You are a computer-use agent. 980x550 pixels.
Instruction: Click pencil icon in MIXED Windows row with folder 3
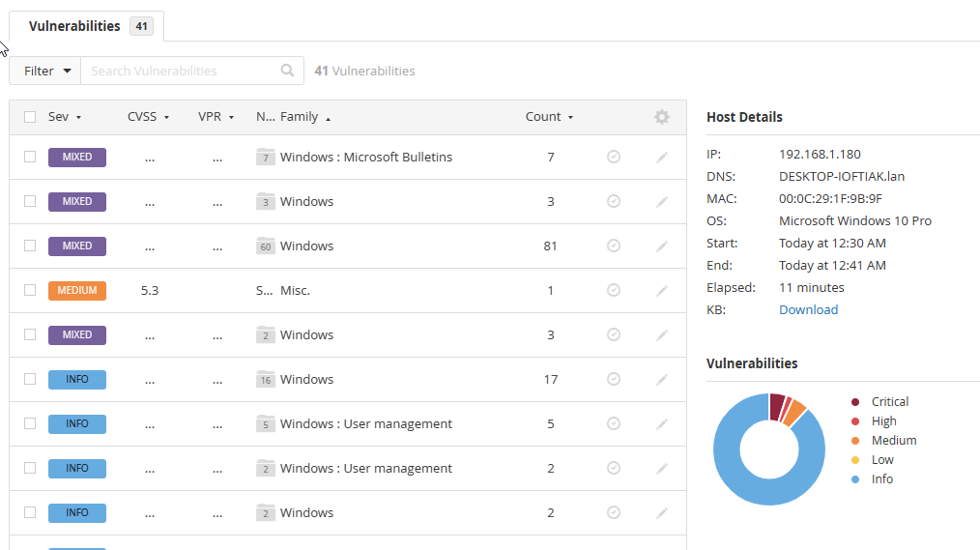[x=662, y=201]
